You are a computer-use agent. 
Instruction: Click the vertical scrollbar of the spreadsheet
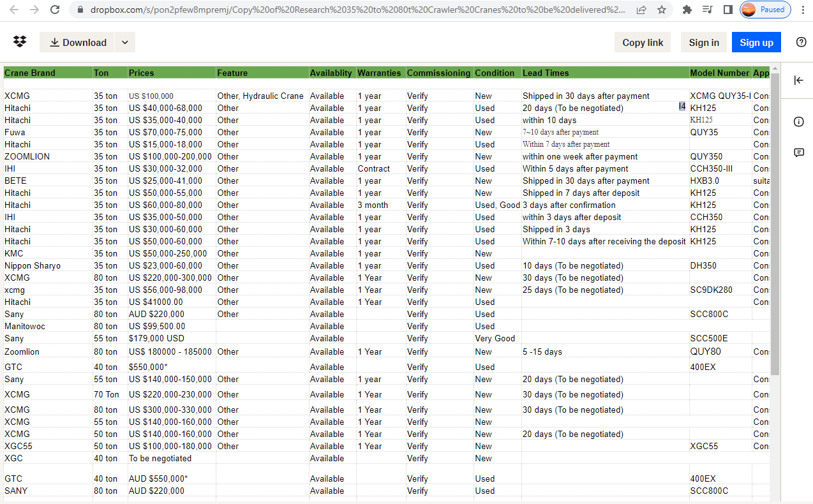click(x=775, y=223)
